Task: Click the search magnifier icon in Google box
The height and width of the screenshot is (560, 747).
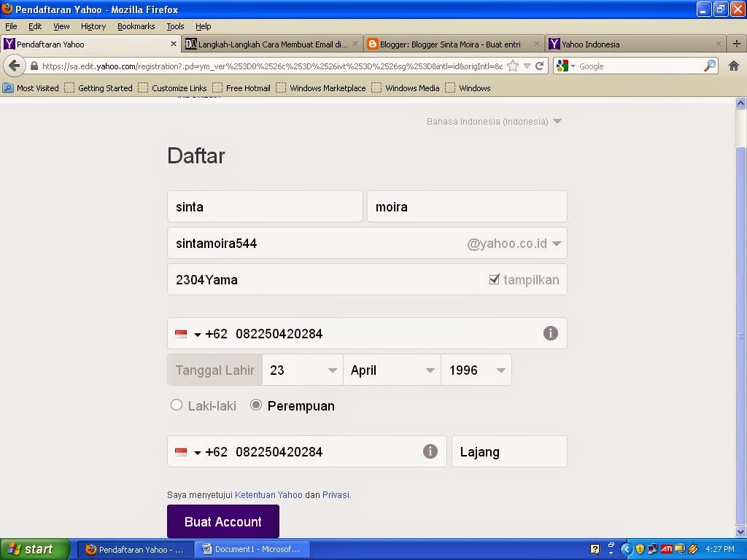Action: (x=709, y=66)
